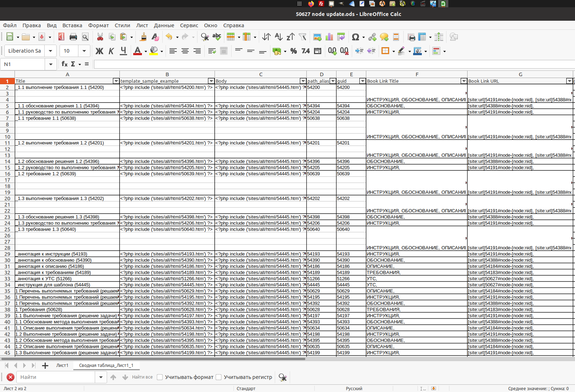Insert hyperlink icon

pos(372,37)
